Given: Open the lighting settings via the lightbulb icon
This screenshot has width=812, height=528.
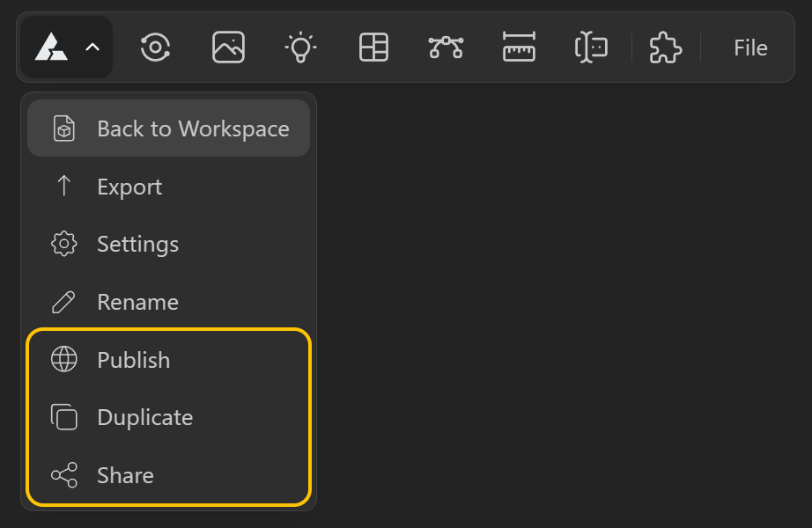Looking at the screenshot, I should click(300, 48).
